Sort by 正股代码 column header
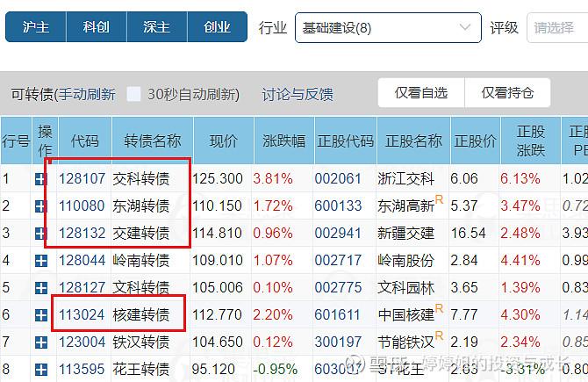 tap(346, 141)
